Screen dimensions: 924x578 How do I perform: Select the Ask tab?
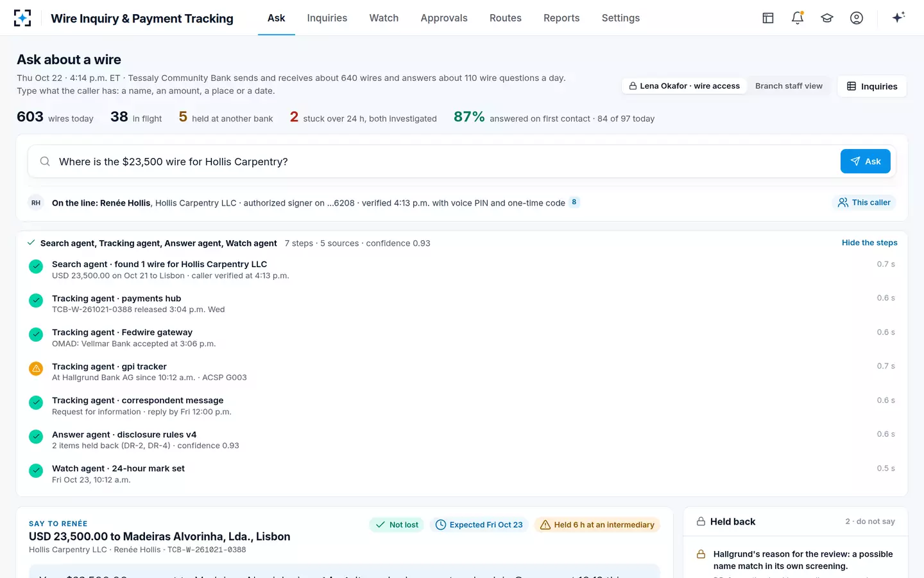tap(277, 18)
